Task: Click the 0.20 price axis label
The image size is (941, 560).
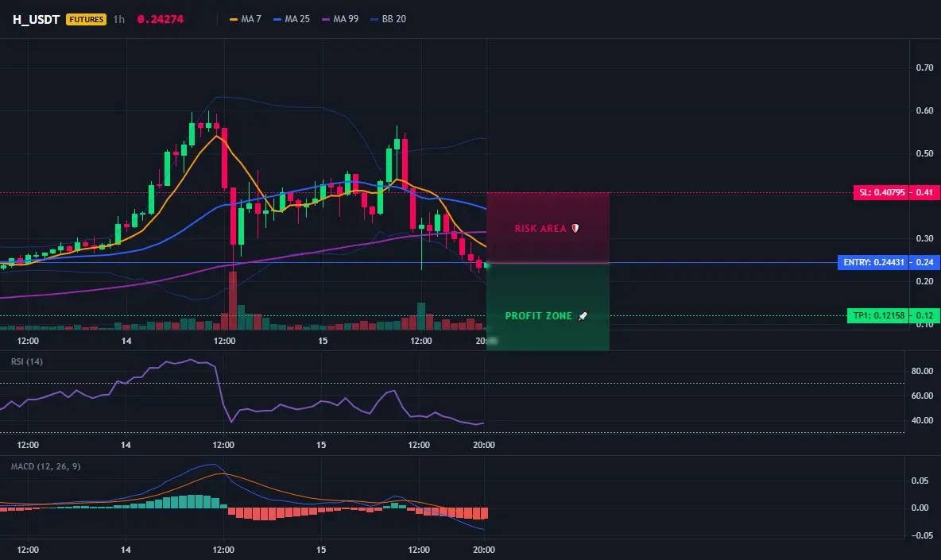Action: click(x=924, y=281)
